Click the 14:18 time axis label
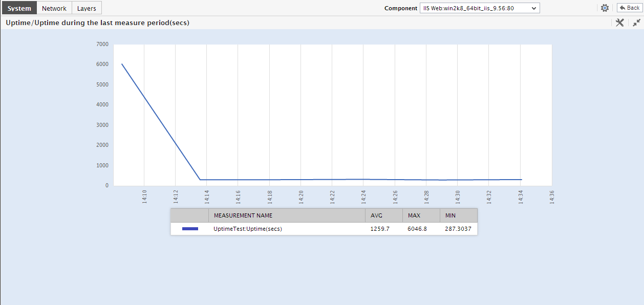 coord(270,197)
